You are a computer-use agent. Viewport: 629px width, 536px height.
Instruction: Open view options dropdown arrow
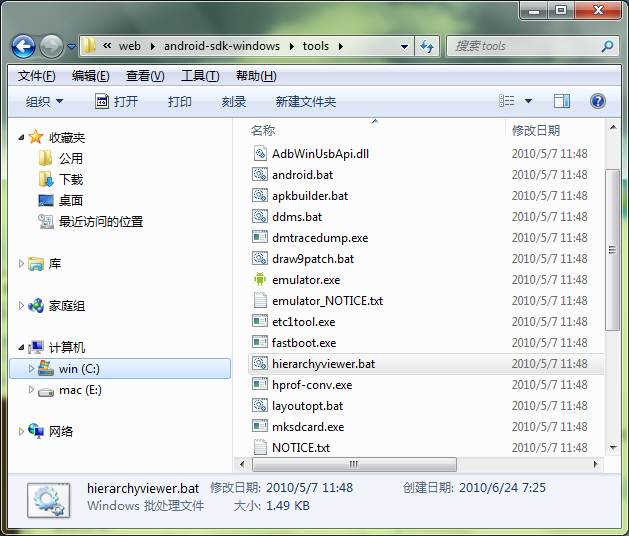click(528, 101)
